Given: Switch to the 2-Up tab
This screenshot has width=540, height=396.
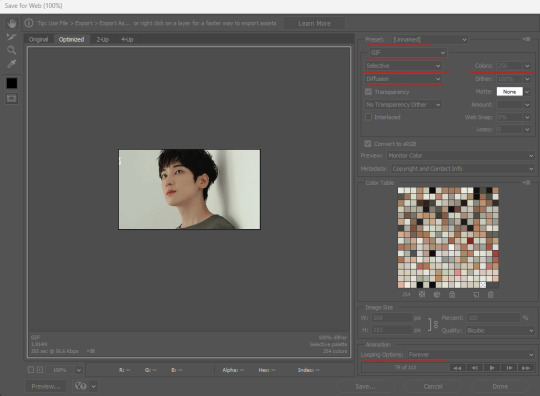Looking at the screenshot, I should pos(103,39).
